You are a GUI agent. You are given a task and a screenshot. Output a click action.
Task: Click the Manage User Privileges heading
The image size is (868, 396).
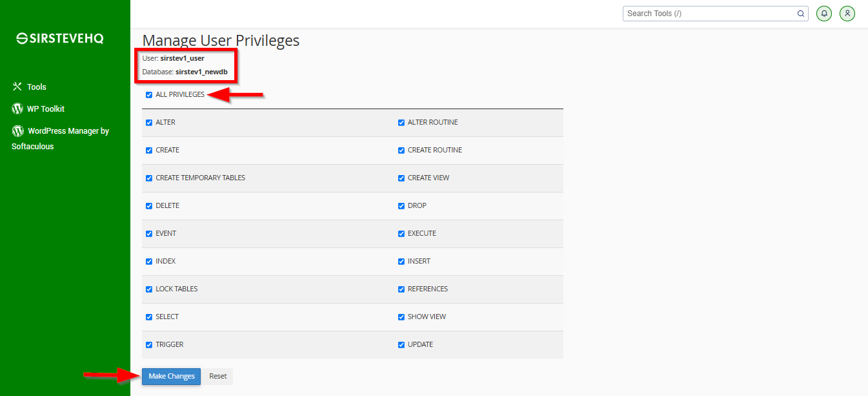click(x=221, y=41)
